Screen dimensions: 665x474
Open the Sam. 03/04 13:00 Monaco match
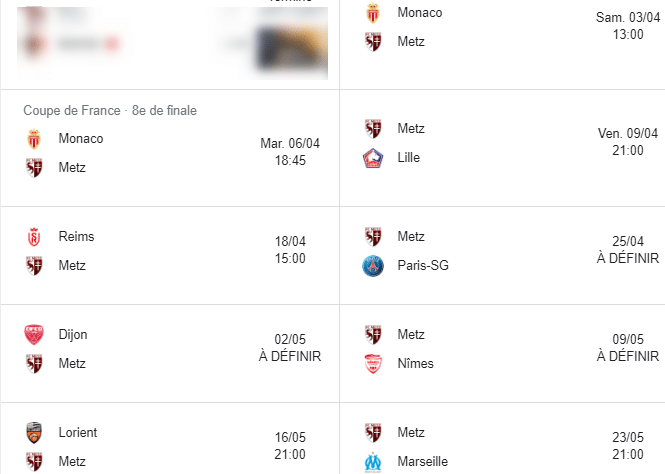point(503,27)
